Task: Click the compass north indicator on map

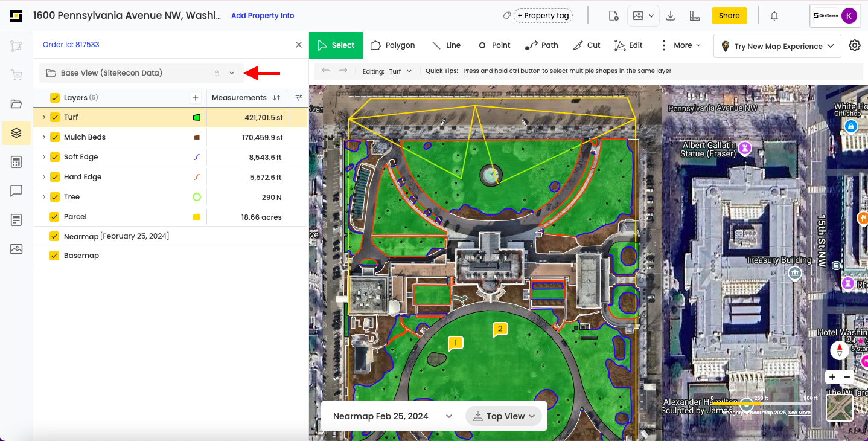Action: click(x=840, y=350)
